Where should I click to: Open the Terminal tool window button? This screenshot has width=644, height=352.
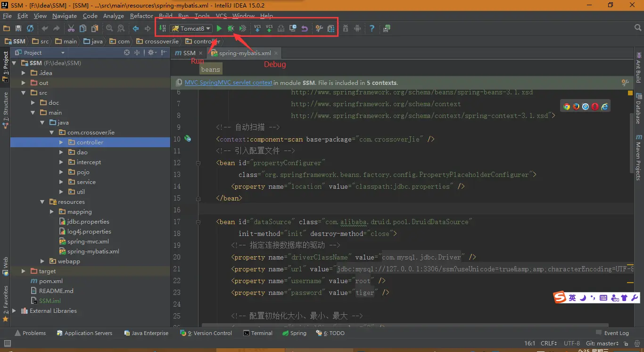258,333
